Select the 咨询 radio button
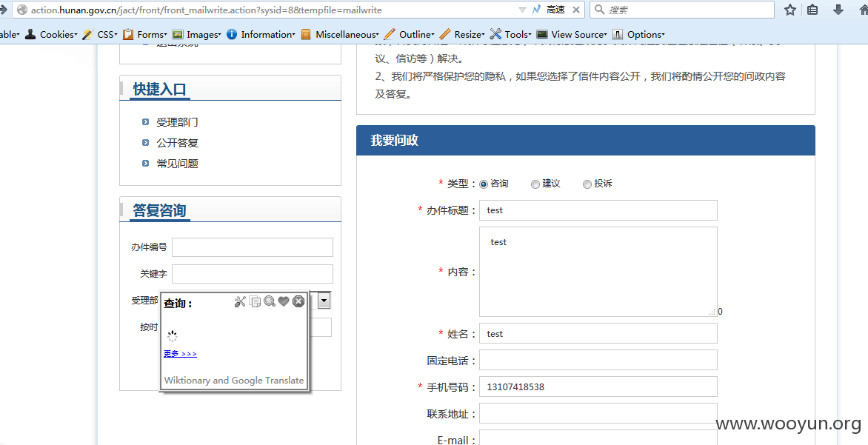 pyautogui.click(x=484, y=184)
